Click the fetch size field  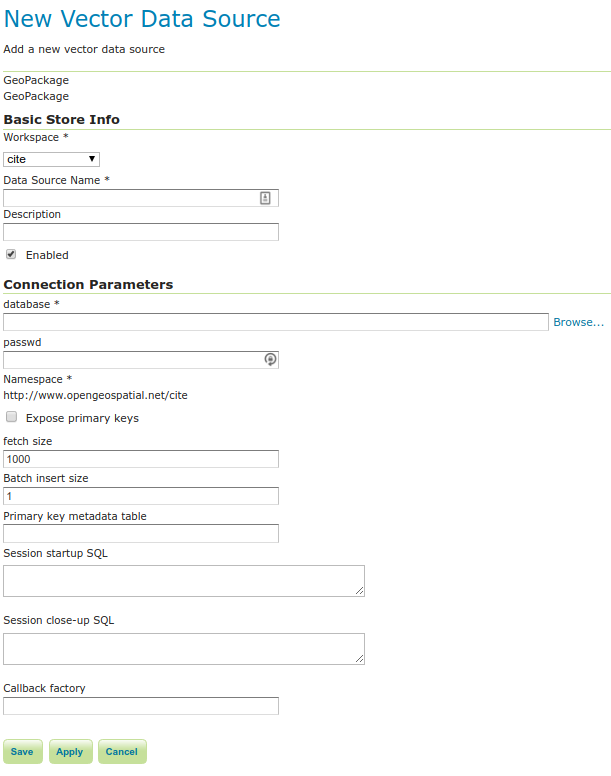141,459
